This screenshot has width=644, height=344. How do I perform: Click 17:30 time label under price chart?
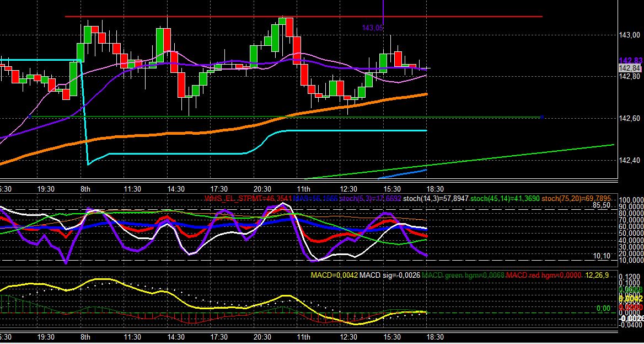point(219,189)
